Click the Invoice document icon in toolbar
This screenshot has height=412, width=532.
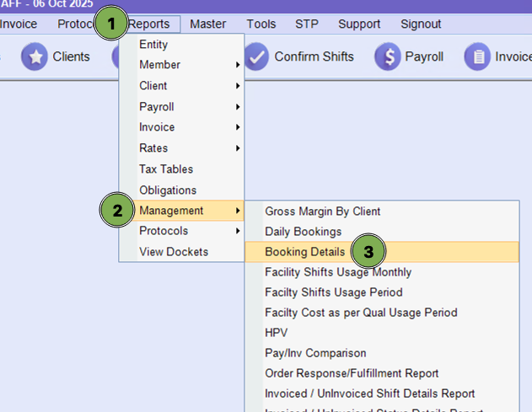point(477,57)
